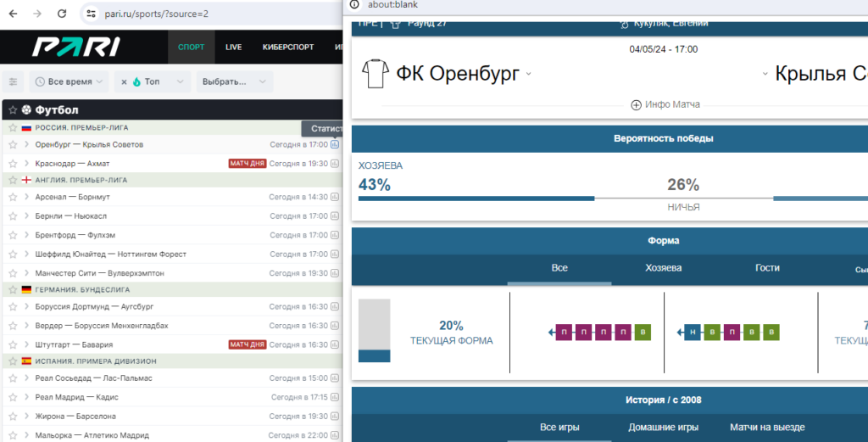Viewport: 868px width, 442px height.
Task: Open the СПОРТ navigation tab
Action: [191, 47]
